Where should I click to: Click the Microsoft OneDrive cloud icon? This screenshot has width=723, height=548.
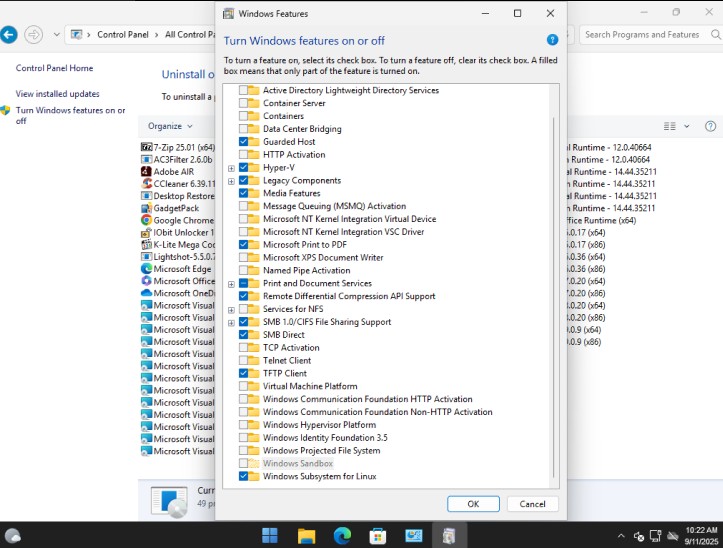pos(146,293)
